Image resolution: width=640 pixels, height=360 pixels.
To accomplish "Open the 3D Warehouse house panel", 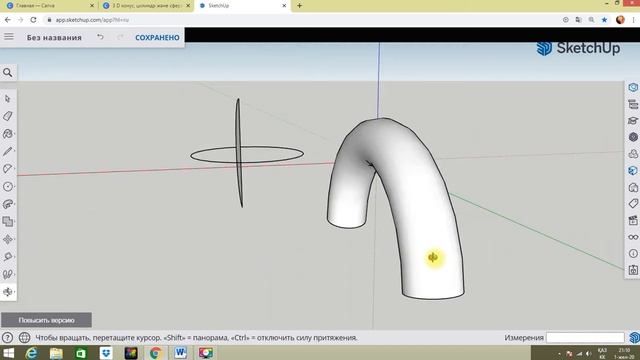I will [x=633, y=187].
